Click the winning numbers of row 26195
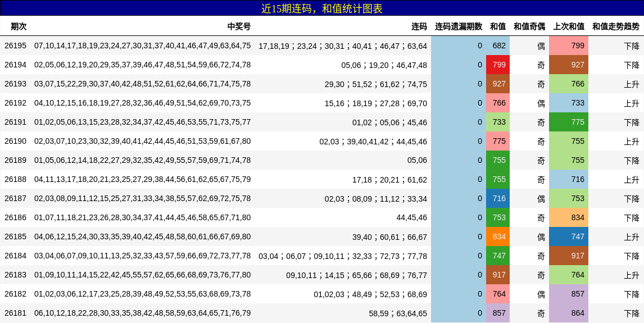The image size is (644, 323). coord(143,46)
